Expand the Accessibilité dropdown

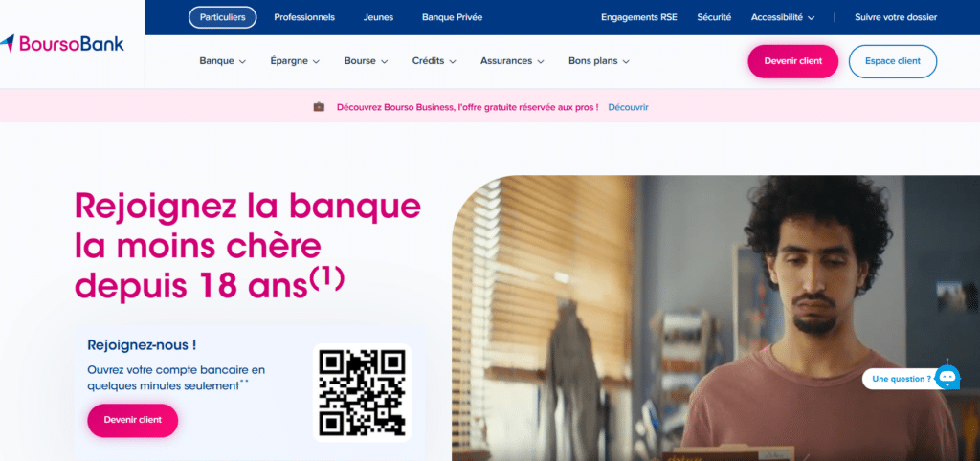coord(783,17)
